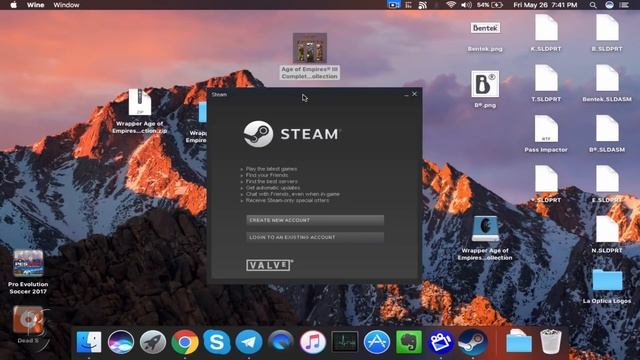Open Google Chrome from the dock

coord(185,342)
